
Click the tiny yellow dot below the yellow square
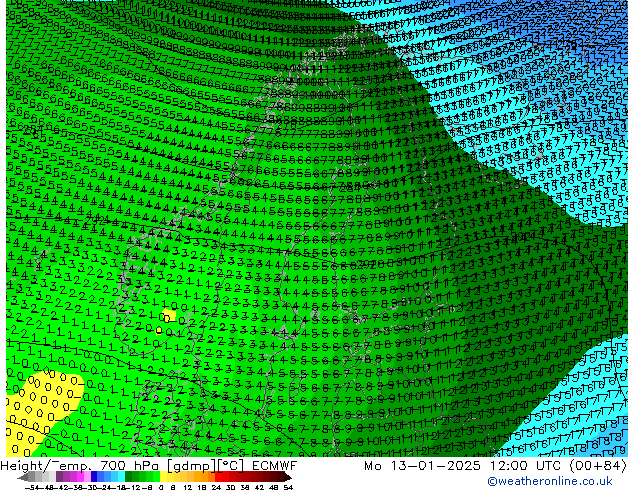click(x=158, y=329)
